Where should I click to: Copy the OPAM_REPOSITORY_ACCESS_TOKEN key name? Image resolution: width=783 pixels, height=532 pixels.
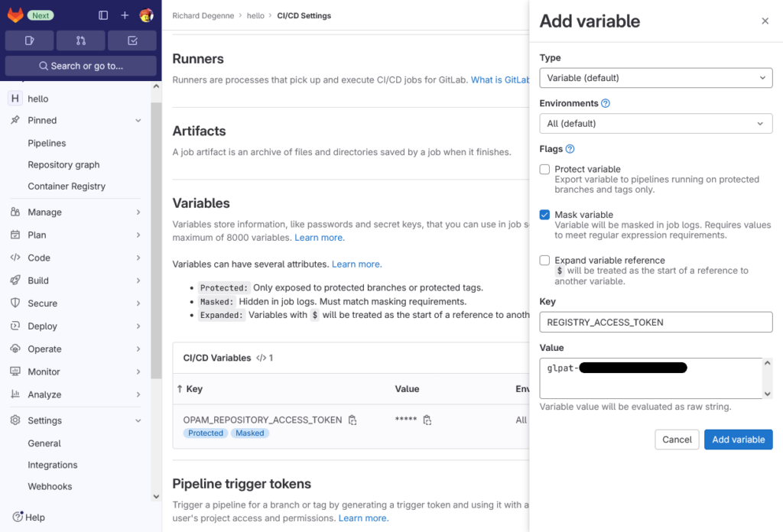351,420
